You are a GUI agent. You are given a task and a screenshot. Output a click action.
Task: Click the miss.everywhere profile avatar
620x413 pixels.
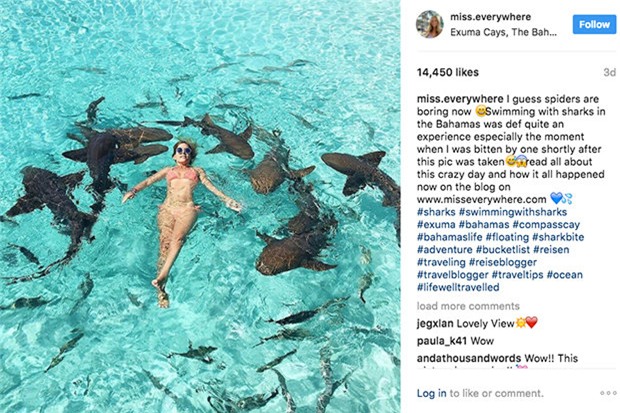pos(429,24)
